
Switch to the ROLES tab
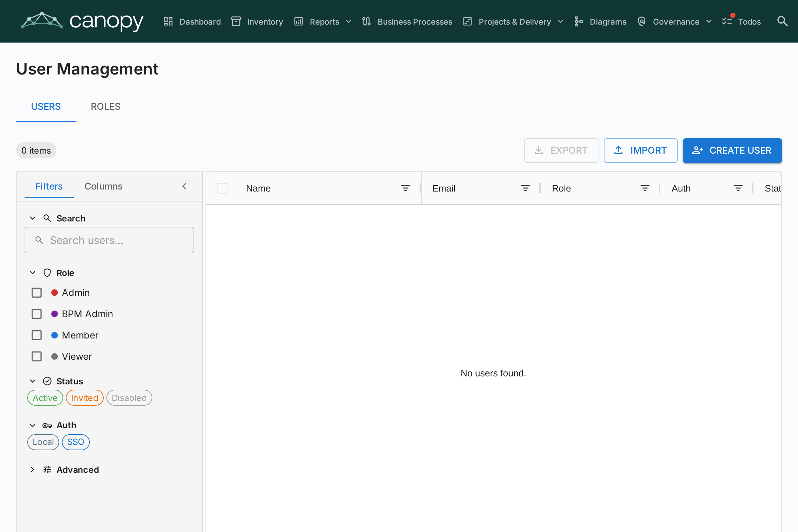pyautogui.click(x=105, y=106)
